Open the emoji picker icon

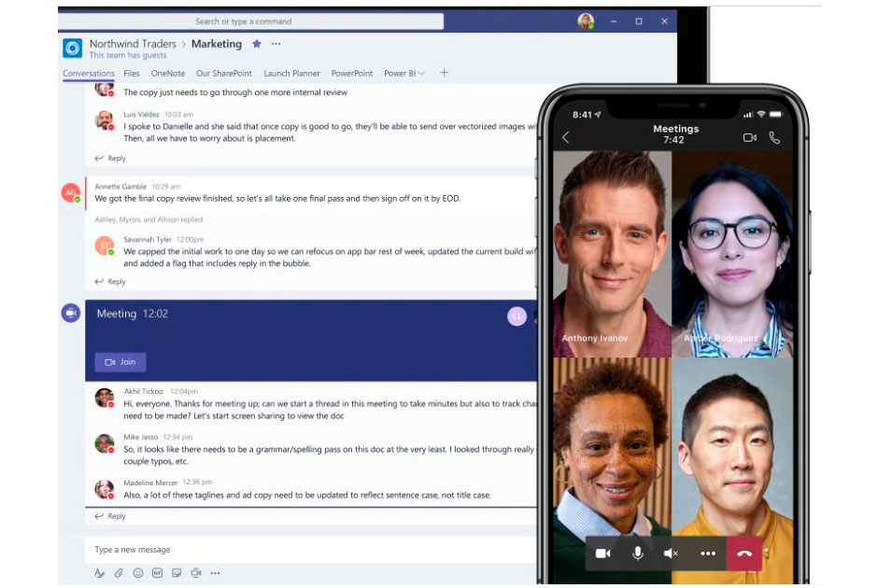[x=137, y=573]
